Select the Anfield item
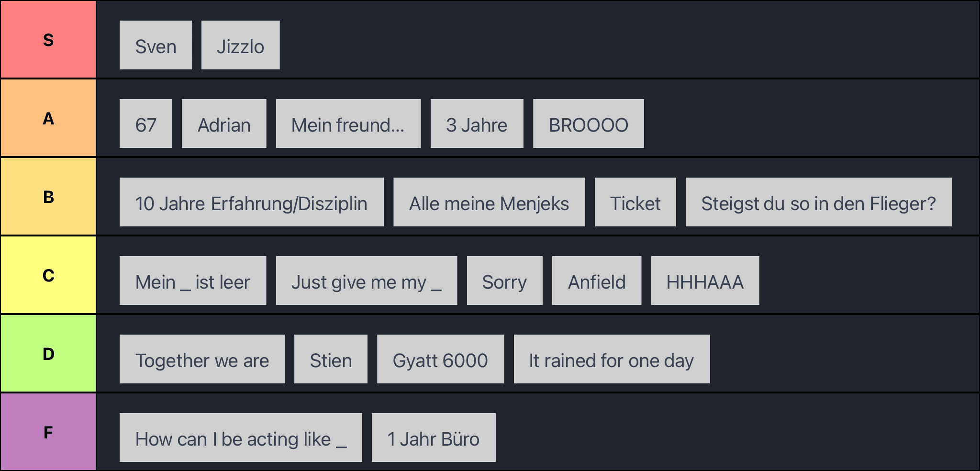The width and height of the screenshot is (980, 471). click(597, 280)
